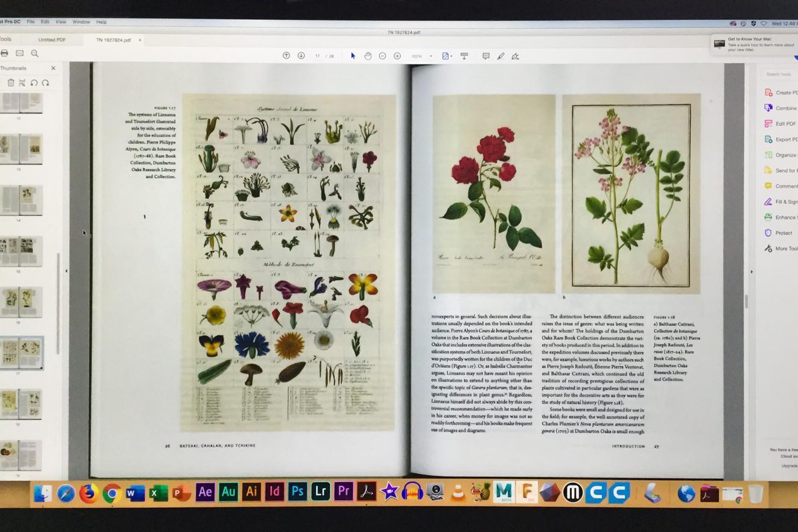Image resolution: width=798 pixels, height=532 pixels.
Task: Open the Organize Pages tool
Action: pos(781,155)
